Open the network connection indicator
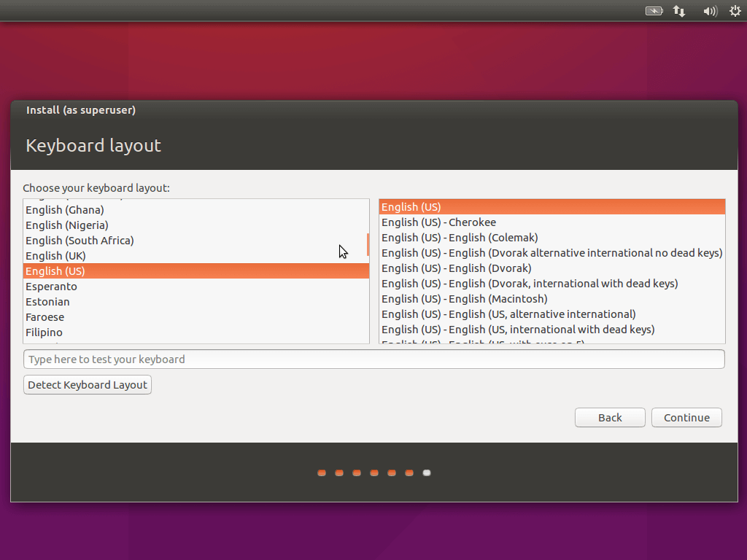This screenshot has height=560, width=747. point(679,11)
